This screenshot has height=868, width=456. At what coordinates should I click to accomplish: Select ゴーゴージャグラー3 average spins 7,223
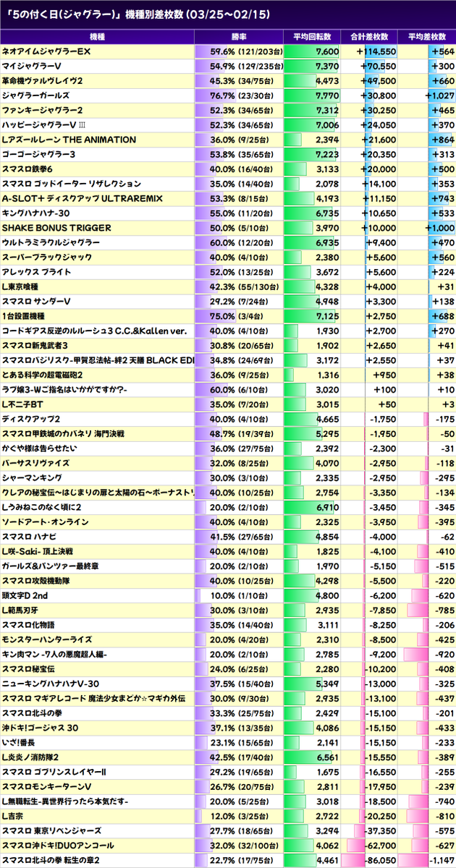click(x=327, y=154)
